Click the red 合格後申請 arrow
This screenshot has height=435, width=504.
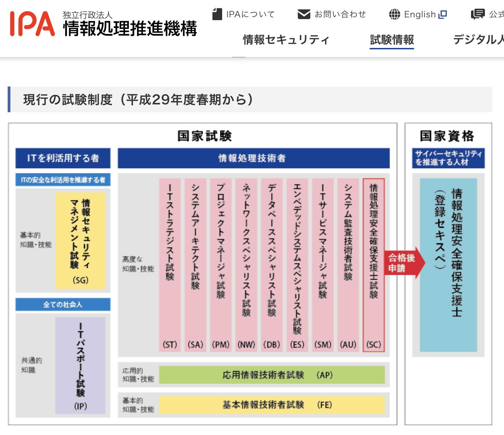pos(404,263)
